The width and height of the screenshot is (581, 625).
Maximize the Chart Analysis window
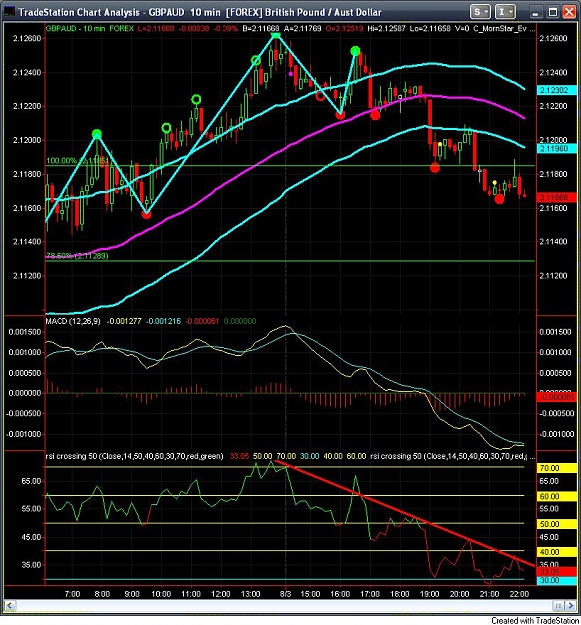(x=553, y=12)
